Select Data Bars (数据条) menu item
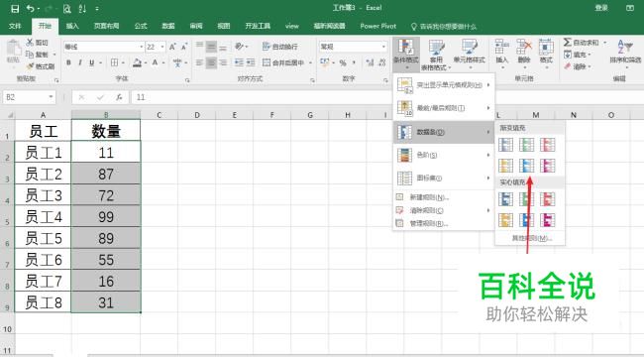Viewport: 644px width, 357px height. [444, 132]
